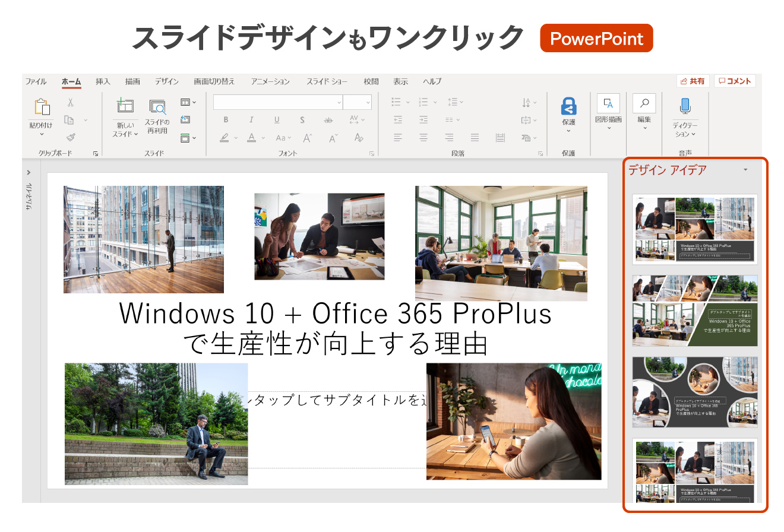Click the Paste (貼り付け) clipboard icon

pyautogui.click(x=42, y=107)
